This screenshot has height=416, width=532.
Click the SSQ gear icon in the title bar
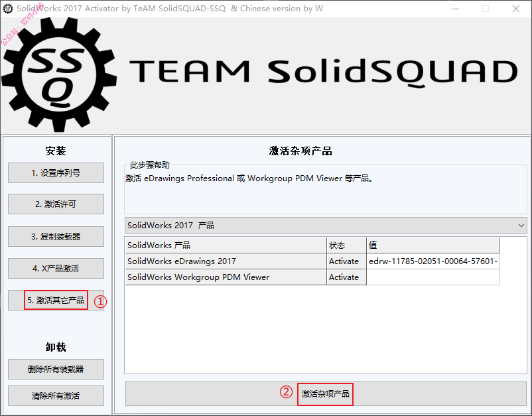click(8, 9)
